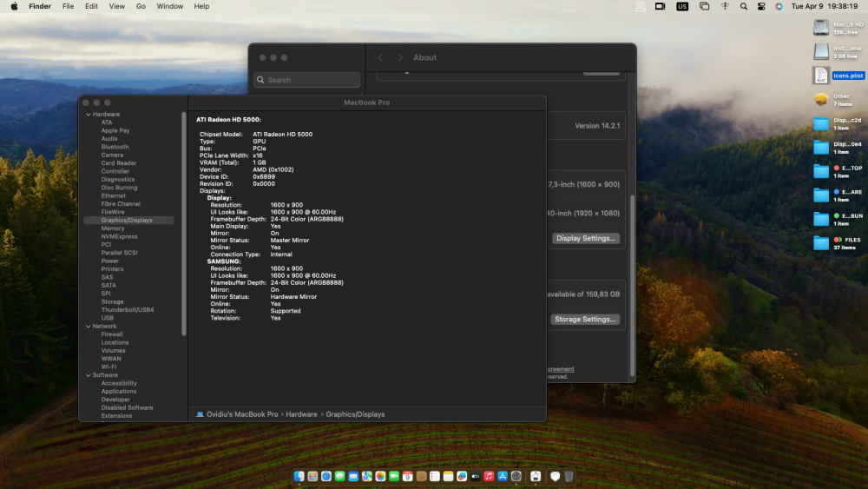
Task: Click sidebar scrollbar in System Information
Action: click(x=184, y=224)
